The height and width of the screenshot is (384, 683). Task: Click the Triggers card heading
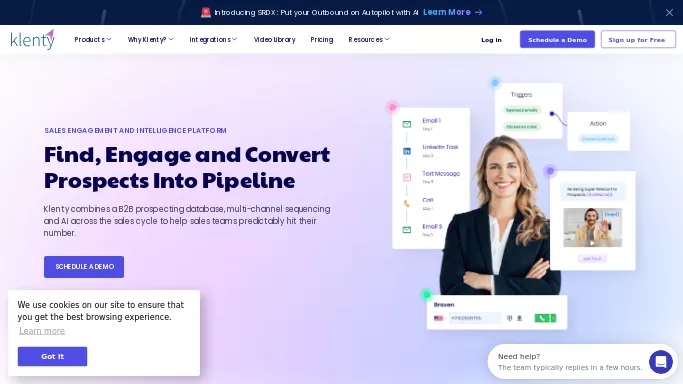[521, 94]
